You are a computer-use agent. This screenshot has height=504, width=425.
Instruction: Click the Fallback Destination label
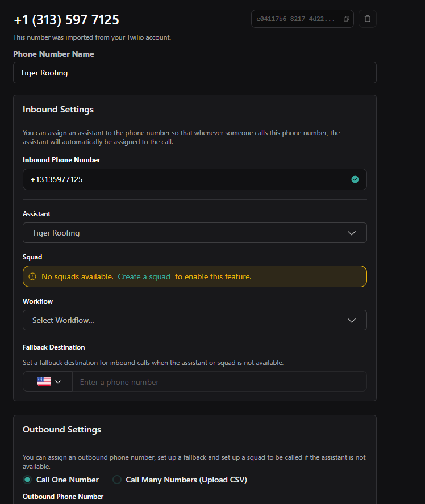pyautogui.click(x=54, y=347)
